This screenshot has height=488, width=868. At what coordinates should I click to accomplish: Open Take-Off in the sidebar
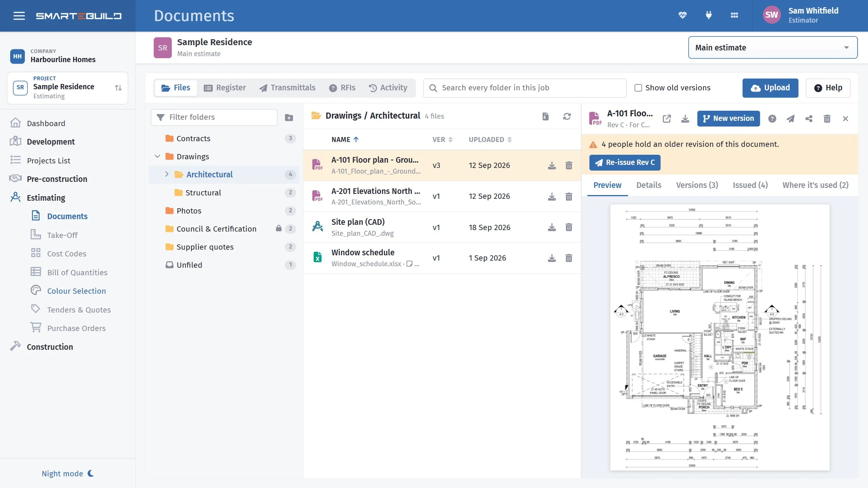tap(62, 235)
